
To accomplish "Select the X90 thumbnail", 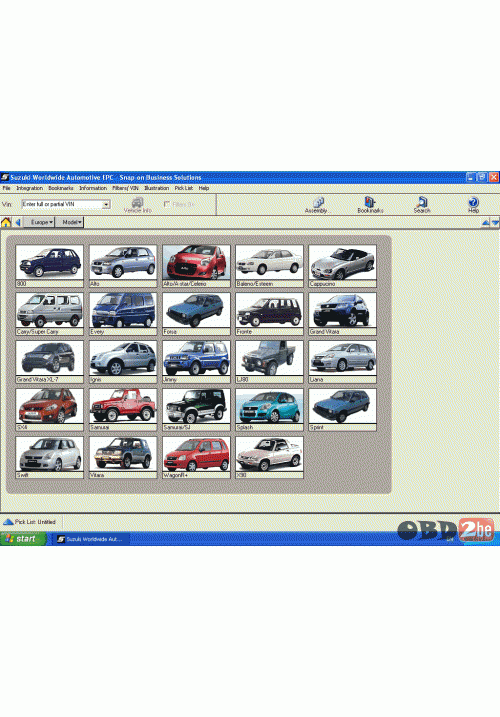I will (269, 457).
